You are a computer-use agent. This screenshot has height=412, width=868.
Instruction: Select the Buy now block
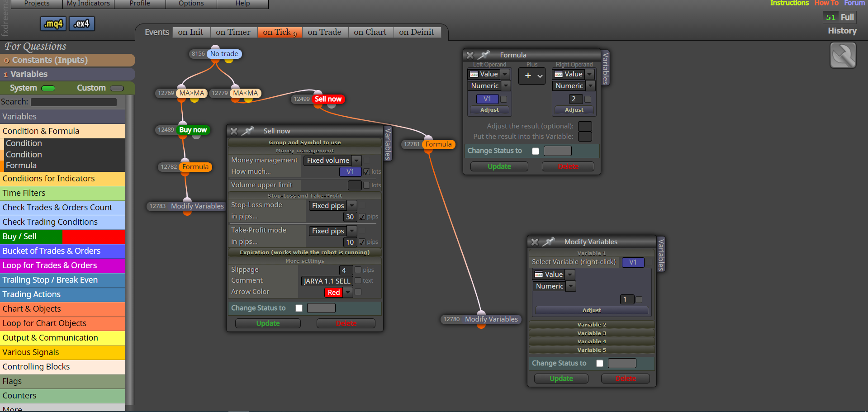pos(193,130)
